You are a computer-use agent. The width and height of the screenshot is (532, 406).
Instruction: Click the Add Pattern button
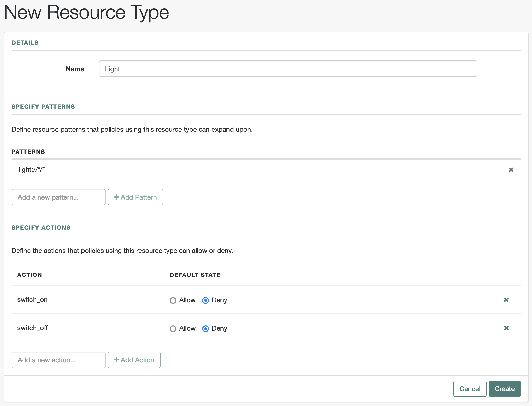pos(135,197)
